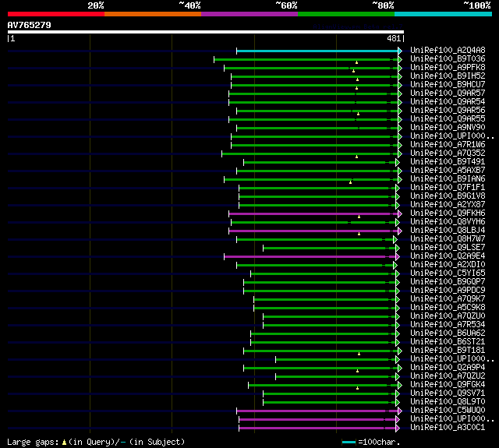Select the UniRef100_A2YX87 label
This screenshot has height=448, width=499.
pyautogui.click(x=448, y=205)
